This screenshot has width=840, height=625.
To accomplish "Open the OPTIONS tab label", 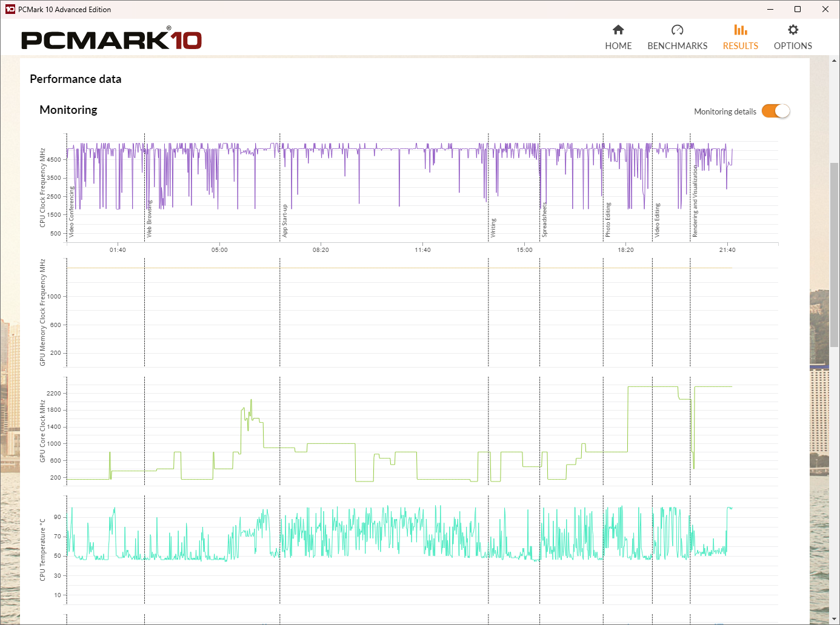I will 793,46.
